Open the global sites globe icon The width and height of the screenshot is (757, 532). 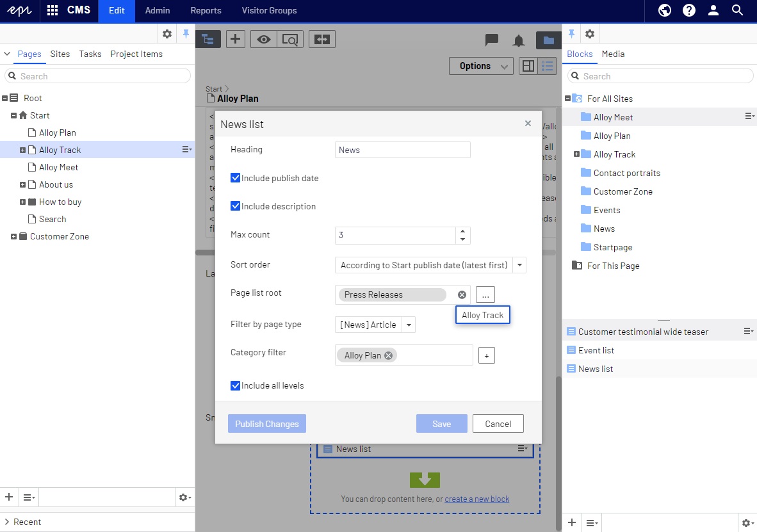[665, 10]
